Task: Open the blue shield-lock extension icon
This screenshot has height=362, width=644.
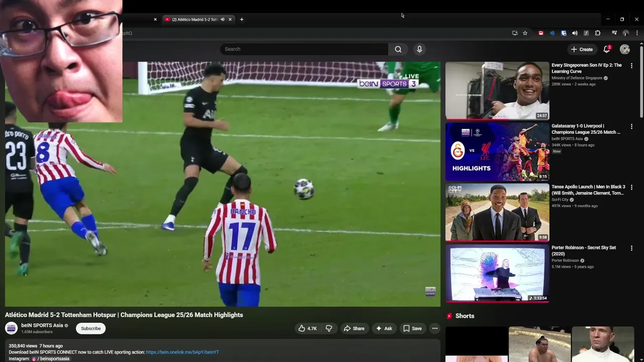Action: coord(563,33)
